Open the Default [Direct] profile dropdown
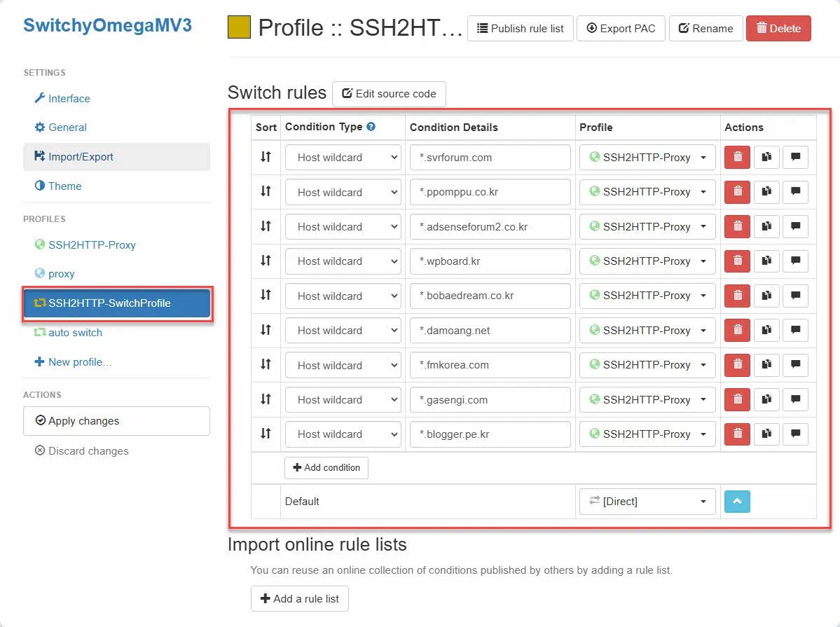 click(x=647, y=502)
